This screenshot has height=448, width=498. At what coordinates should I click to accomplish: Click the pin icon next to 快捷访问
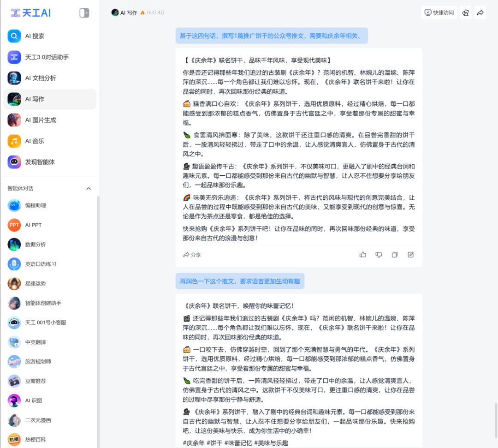tap(466, 13)
